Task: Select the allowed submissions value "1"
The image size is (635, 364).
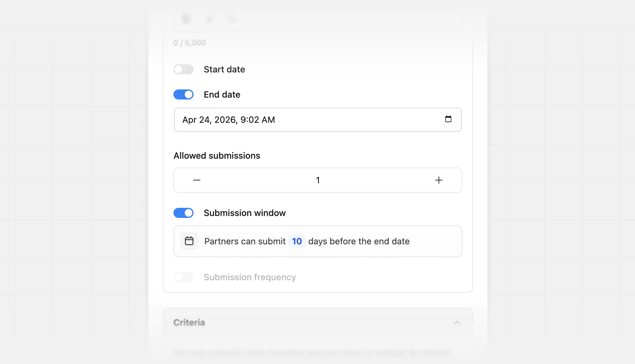Action: pos(317,180)
